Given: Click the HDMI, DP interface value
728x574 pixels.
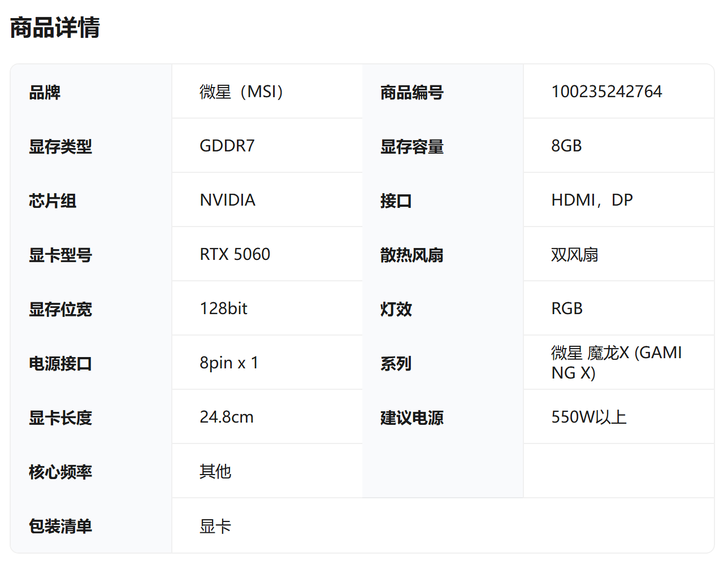Looking at the screenshot, I should (592, 200).
